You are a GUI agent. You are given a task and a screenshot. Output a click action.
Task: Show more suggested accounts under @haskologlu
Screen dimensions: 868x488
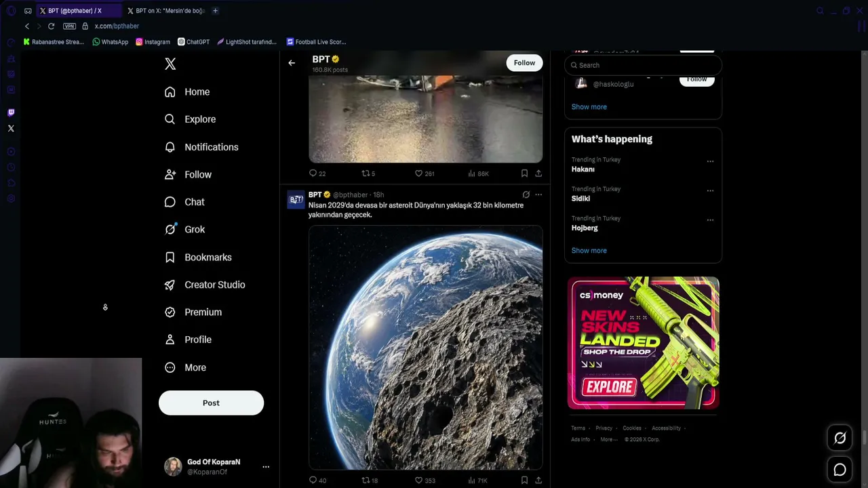point(589,107)
